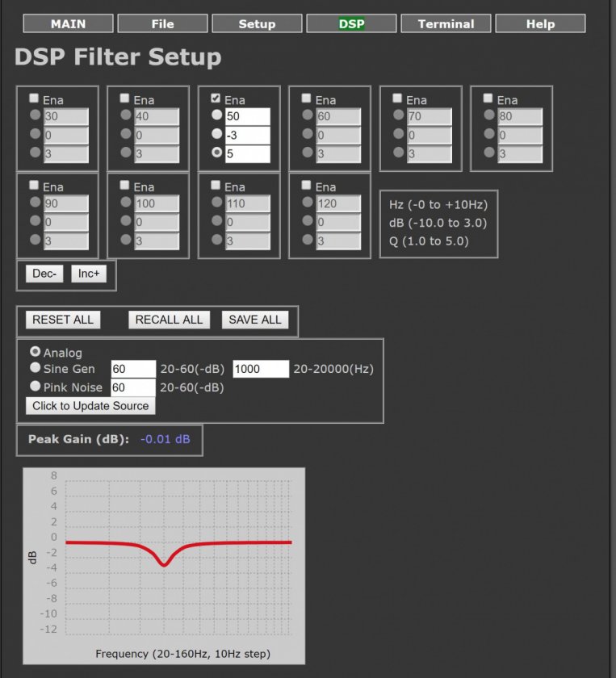The image size is (616, 678).
Task: Select the dB radio button showing -3
Action: pyautogui.click(x=216, y=135)
